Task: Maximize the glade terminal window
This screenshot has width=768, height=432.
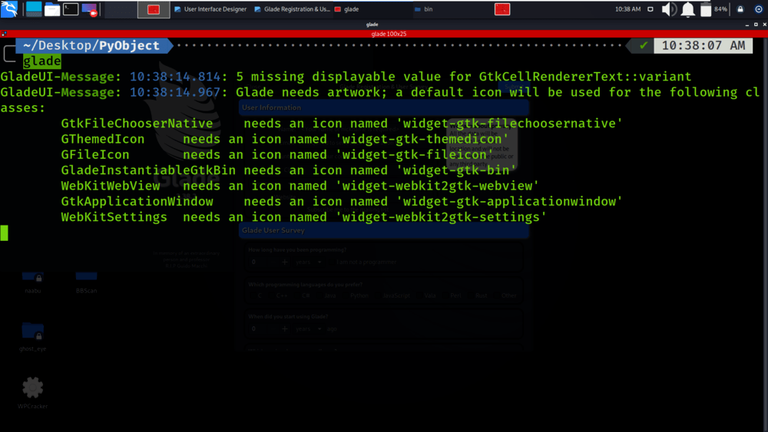Action: pos(756,24)
